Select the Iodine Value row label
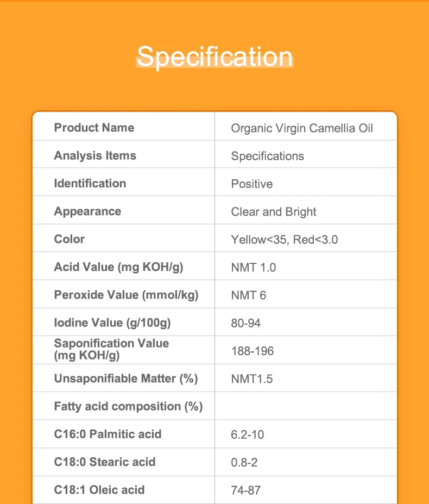This screenshot has height=504, width=429. [x=112, y=323]
